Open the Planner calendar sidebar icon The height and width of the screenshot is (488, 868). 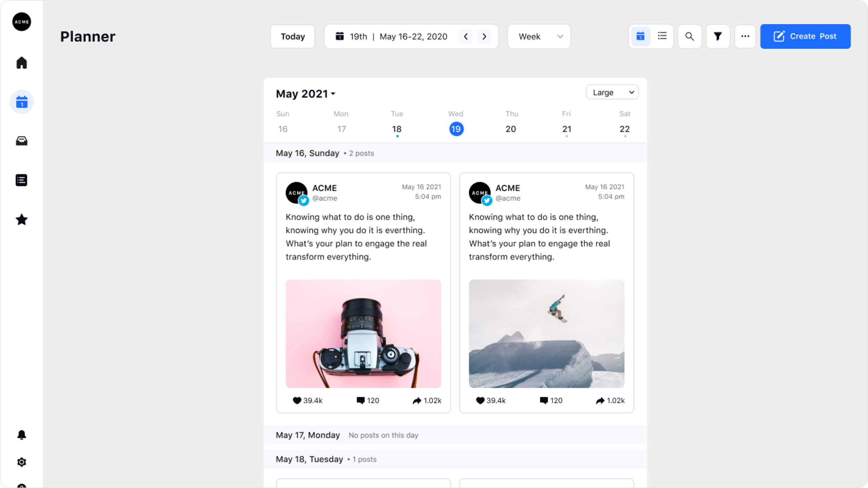22,102
